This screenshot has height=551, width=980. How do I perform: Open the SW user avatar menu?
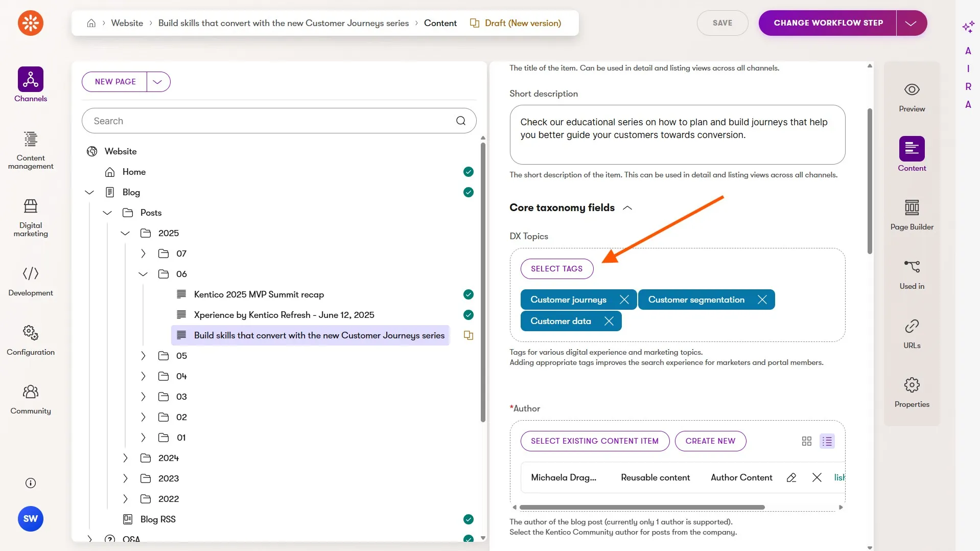31,519
